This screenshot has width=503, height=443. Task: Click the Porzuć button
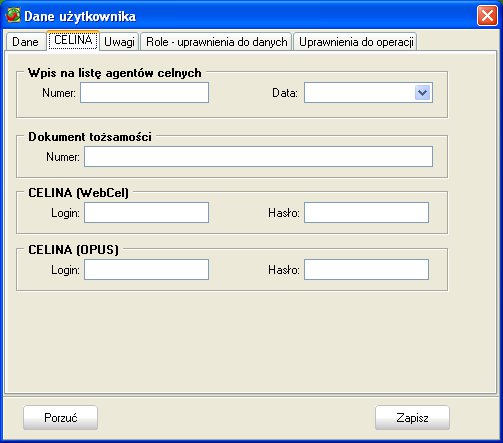pyautogui.click(x=60, y=418)
